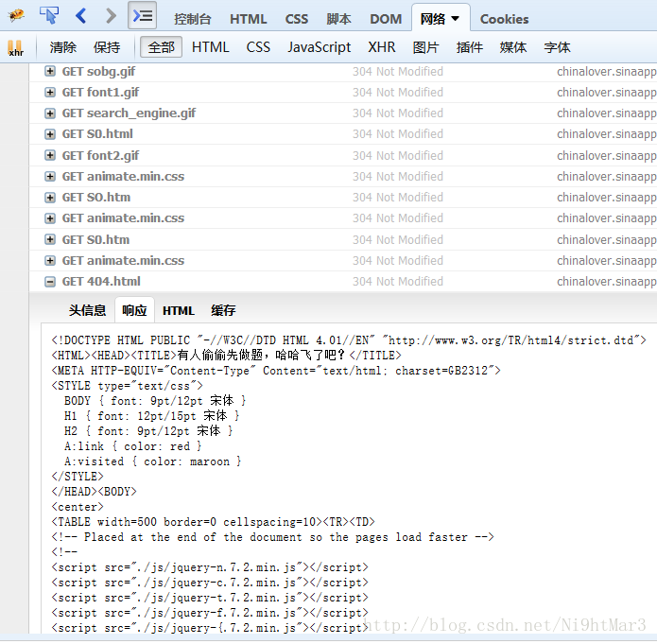Click the GET sobg.gif request text

[98, 72]
